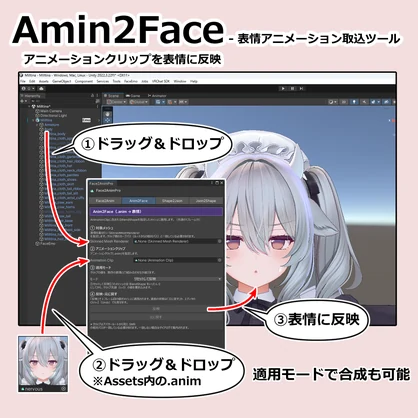The width and height of the screenshot is (418, 418).
Task: Open the Global rotation dropdown
Action: click(139, 102)
